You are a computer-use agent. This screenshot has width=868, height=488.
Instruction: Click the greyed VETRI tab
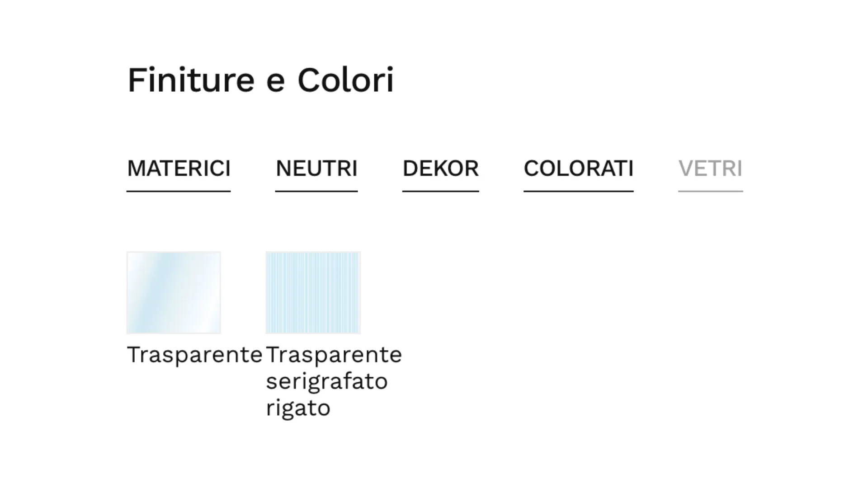pyautogui.click(x=710, y=169)
